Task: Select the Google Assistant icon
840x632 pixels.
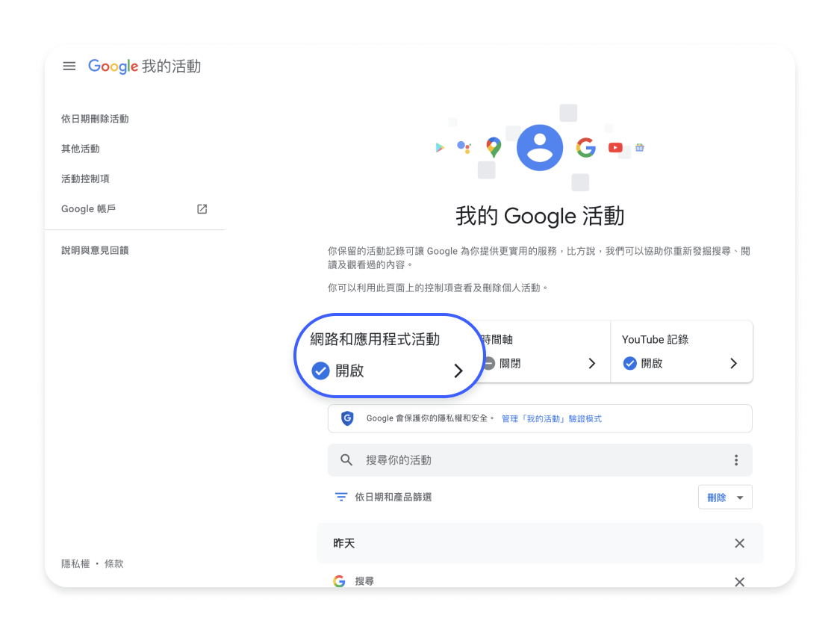Action: pos(464,147)
